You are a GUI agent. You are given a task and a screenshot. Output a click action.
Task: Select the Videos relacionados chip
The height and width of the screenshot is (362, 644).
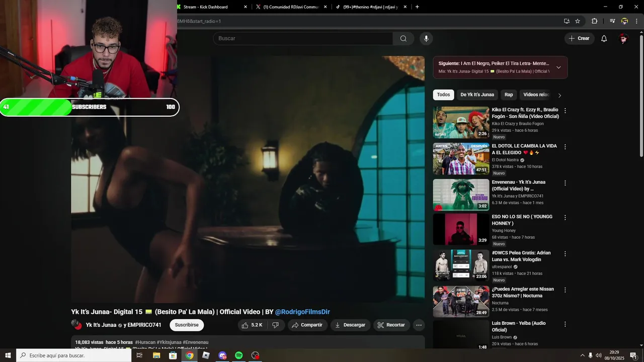536,95
